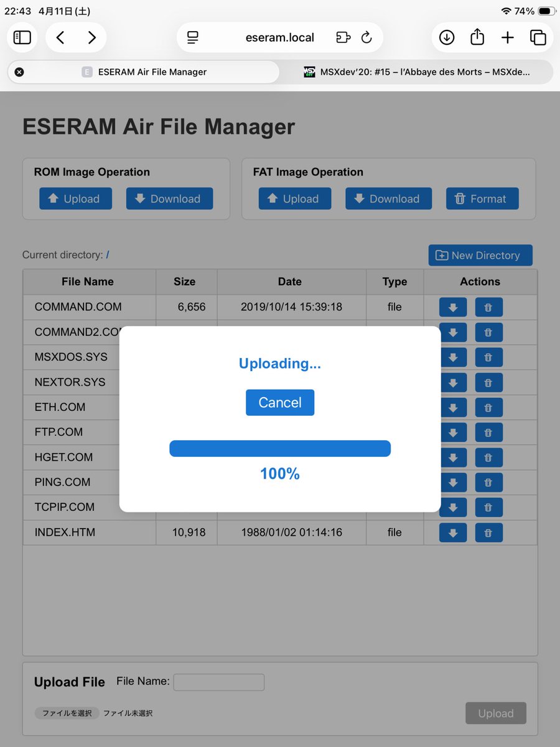The height and width of the screenshot is (747, 560).
Task: Select the COMMAND.COM file name
Action: (78, 307)
